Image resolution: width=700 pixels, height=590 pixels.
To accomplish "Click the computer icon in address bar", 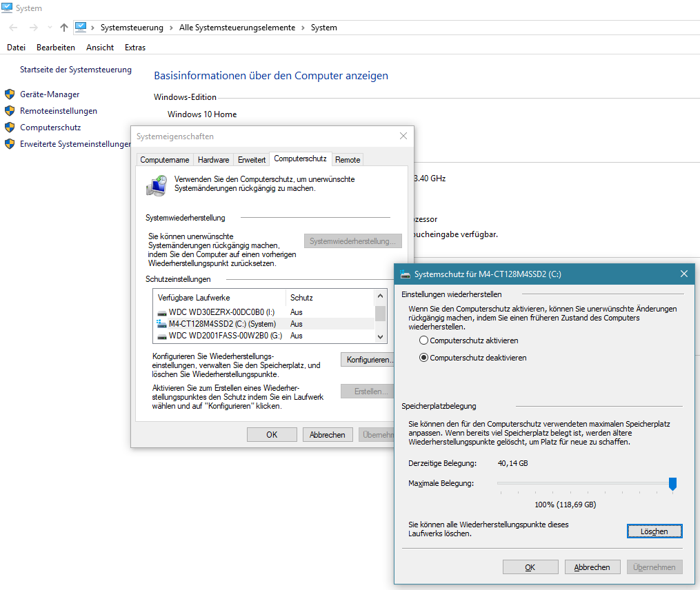I will [81, 27].
